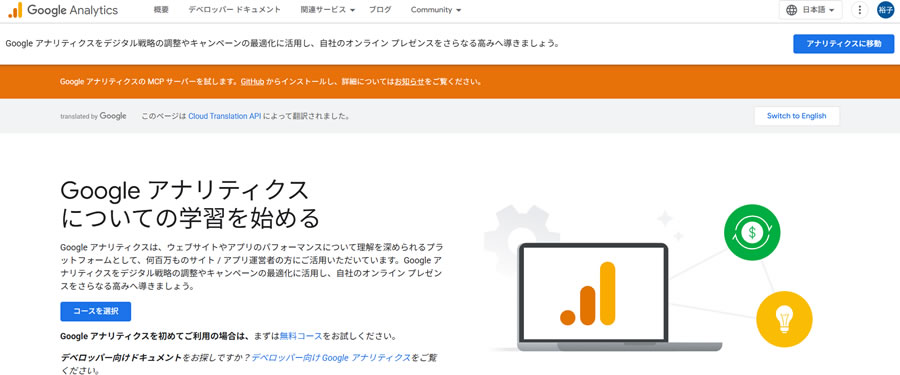Click the green dollar refresh illustration icon

click(752, 233)
